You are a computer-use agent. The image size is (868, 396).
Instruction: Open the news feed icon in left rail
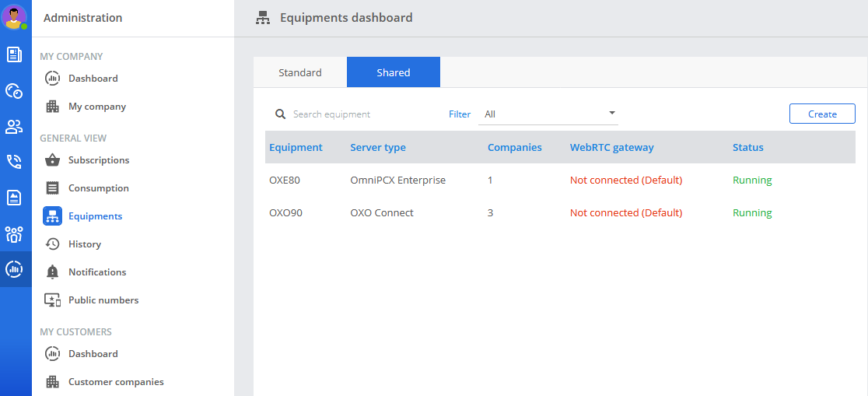(14, 54)
